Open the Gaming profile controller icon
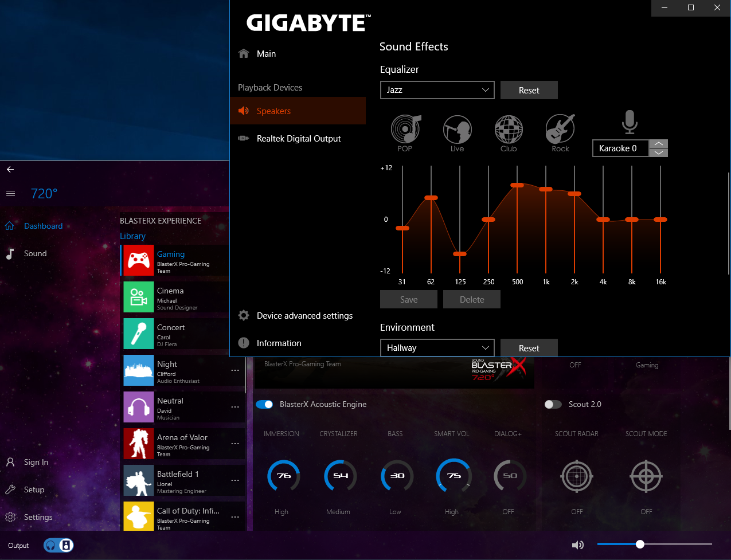This screenshot has height=560, width=731. (x=139, y=260)
